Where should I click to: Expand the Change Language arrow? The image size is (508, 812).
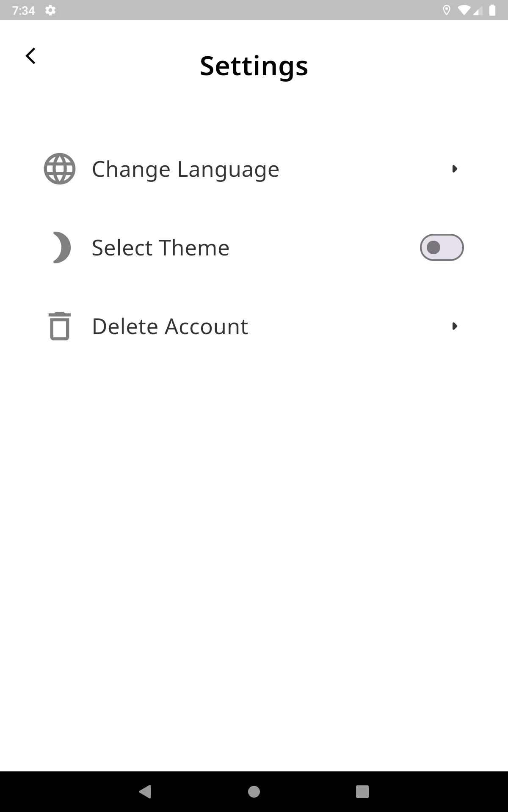coord(455,169)
